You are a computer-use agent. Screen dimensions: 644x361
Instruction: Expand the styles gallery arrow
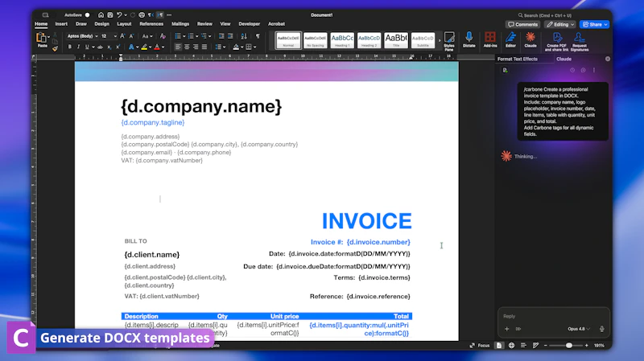click(x=440, y=40)
